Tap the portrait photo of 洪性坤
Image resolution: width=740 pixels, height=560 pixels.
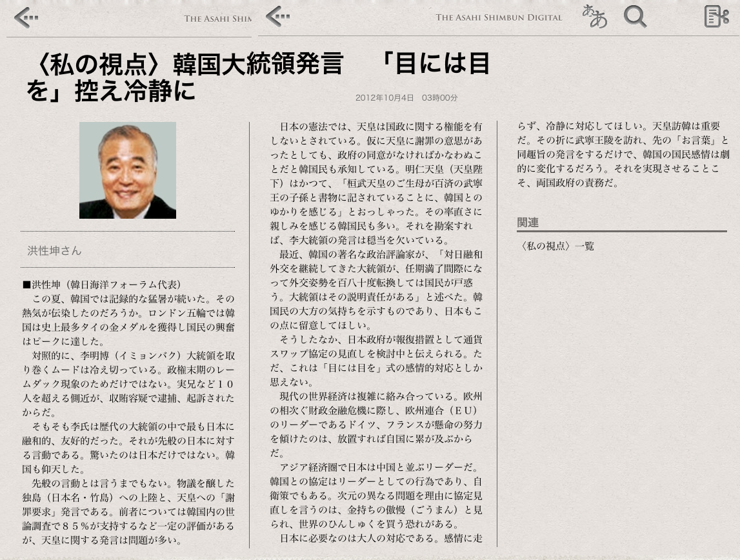click(x=128, y=170)
